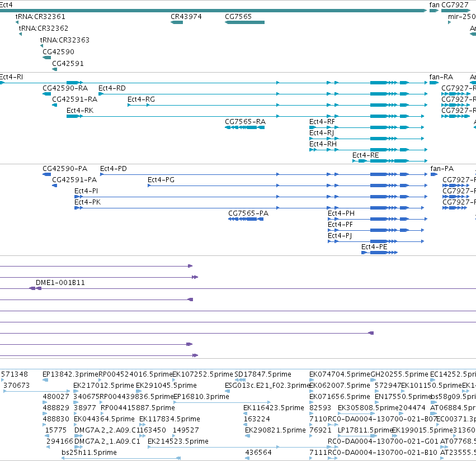Open the EK290821.5prime EST label
The height and width of the screenshot is (461, 476).
pos(275,430)
